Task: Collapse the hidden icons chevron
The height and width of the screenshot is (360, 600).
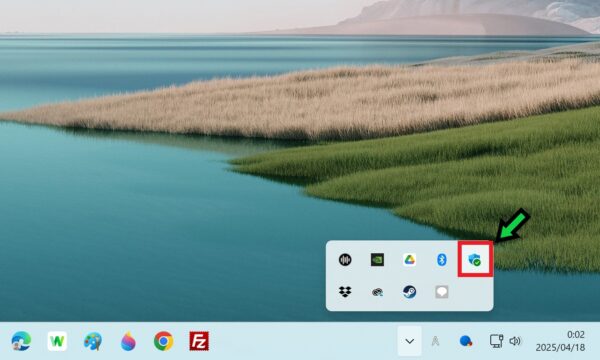Action: (x=409, y=341)
